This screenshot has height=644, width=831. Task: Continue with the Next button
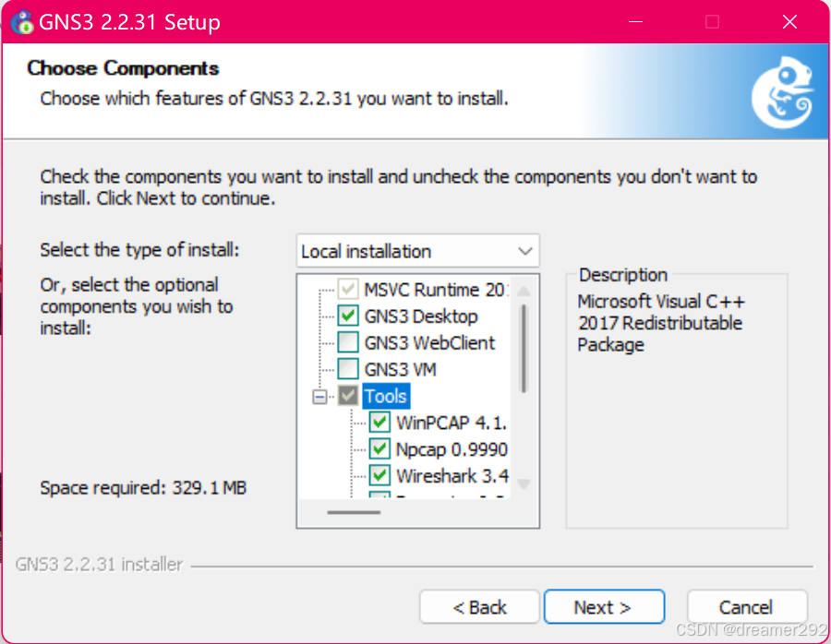coord(604,607)
